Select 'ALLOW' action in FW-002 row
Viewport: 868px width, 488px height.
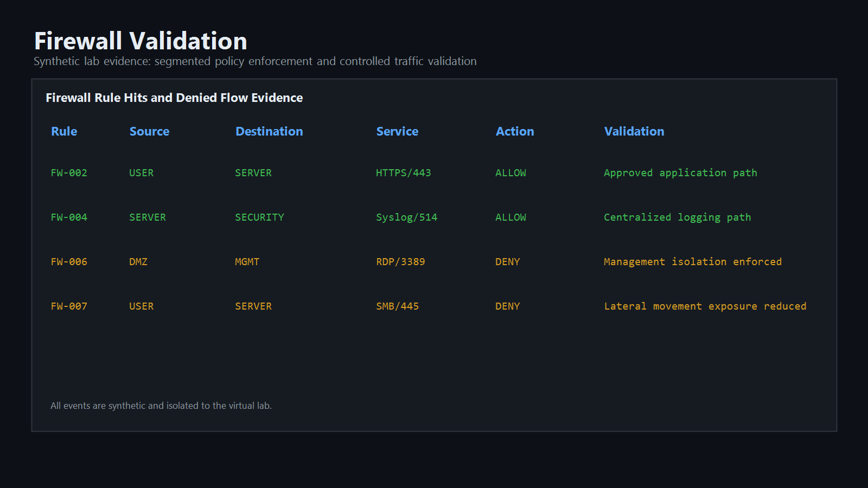510,173
